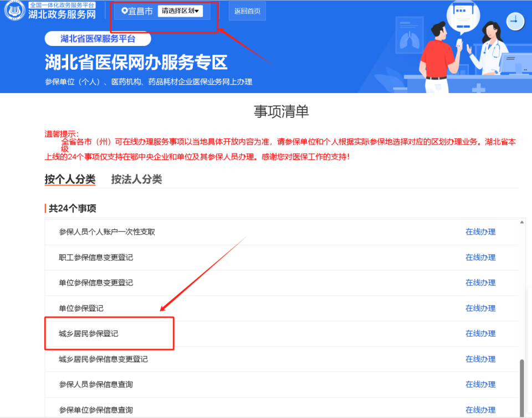Select the 按个人分类 tab
Image resolution: width=532 pixels, height=418 pixels.
coord(70,179)
